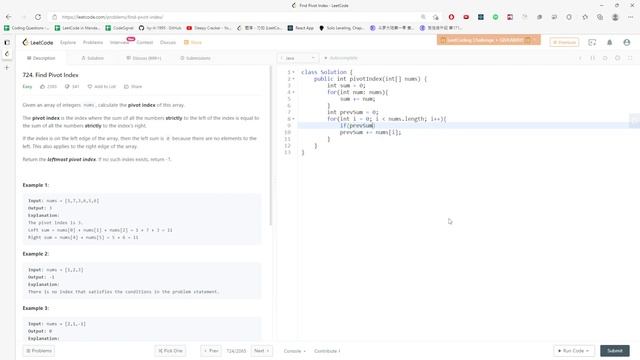Open browser favorites star icon

click(x=585, y=17)
